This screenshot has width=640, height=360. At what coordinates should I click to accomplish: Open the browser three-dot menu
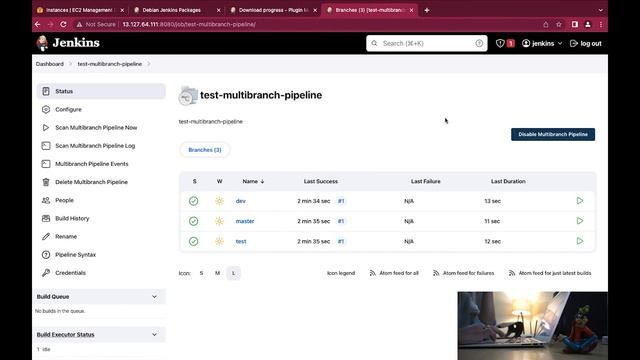click(601, 24)
